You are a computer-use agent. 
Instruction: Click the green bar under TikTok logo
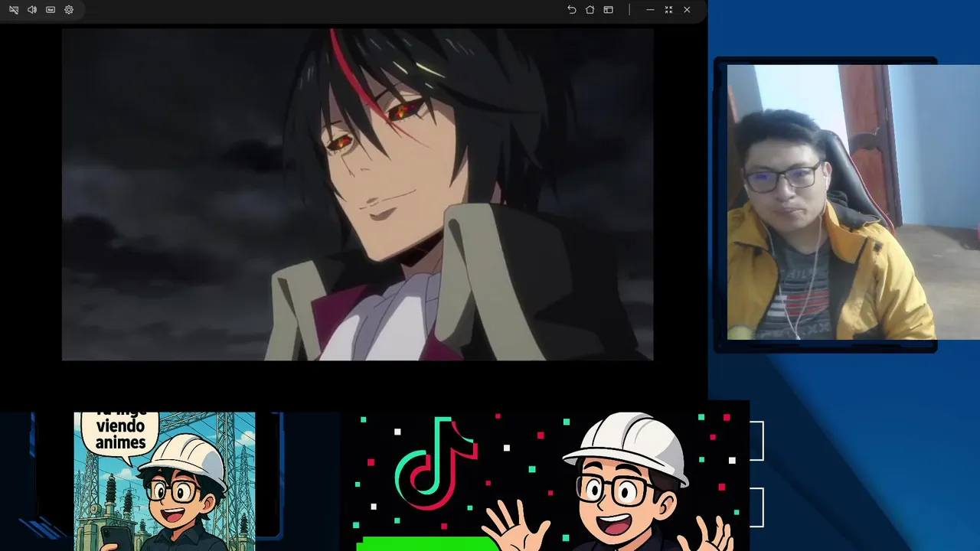[x=427, y=544]
